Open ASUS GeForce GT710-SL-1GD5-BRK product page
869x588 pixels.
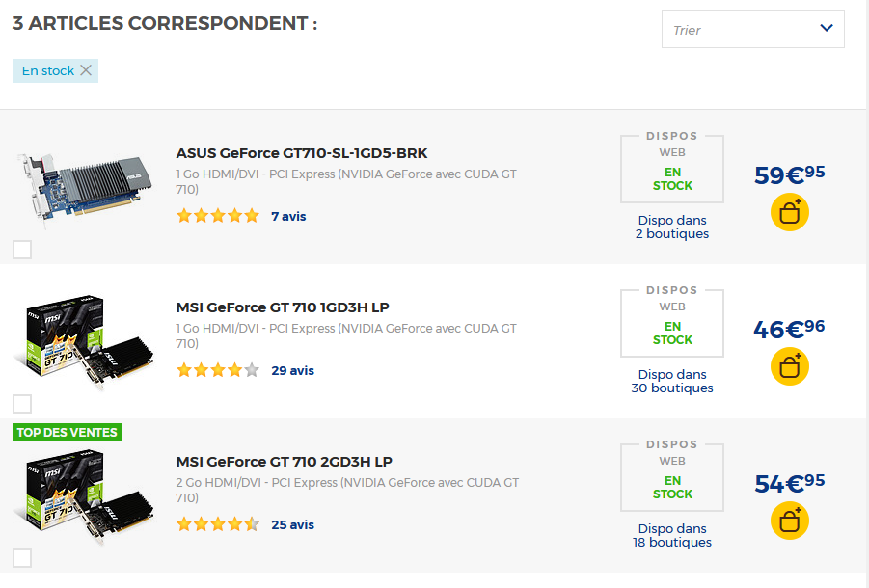pyautogui.click(x=302, y=153)
